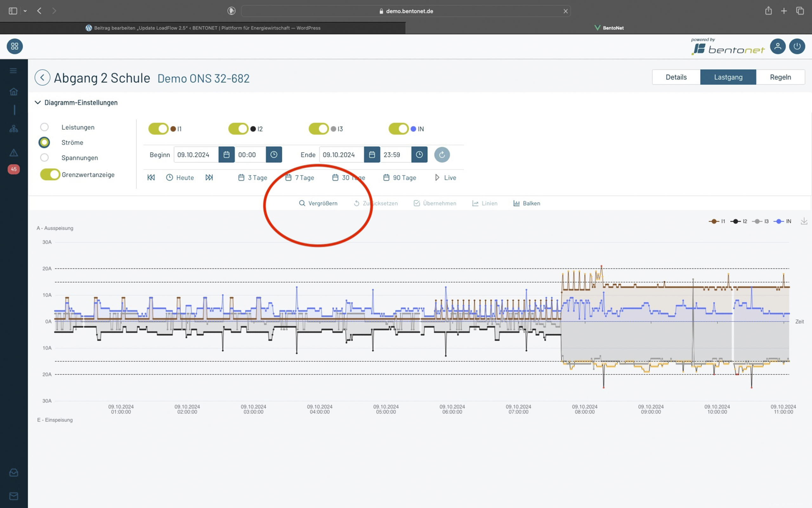Select the 3 Tage range

253,177
